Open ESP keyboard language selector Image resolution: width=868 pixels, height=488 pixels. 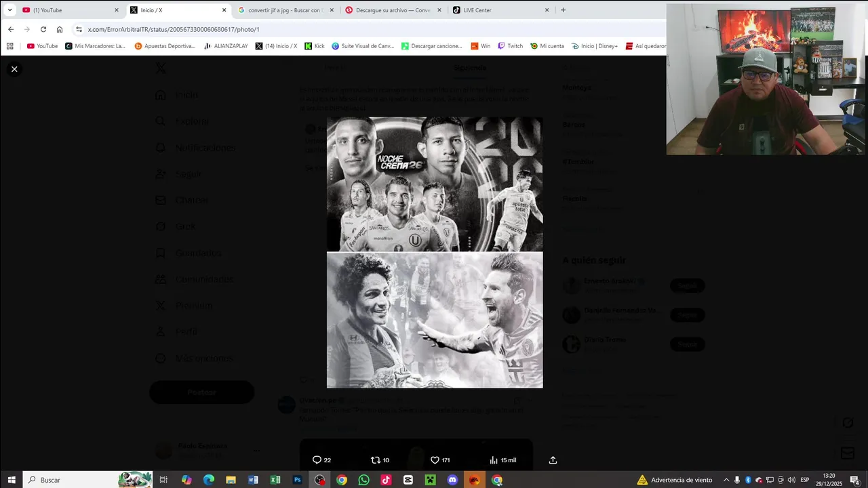click(805, 480)
